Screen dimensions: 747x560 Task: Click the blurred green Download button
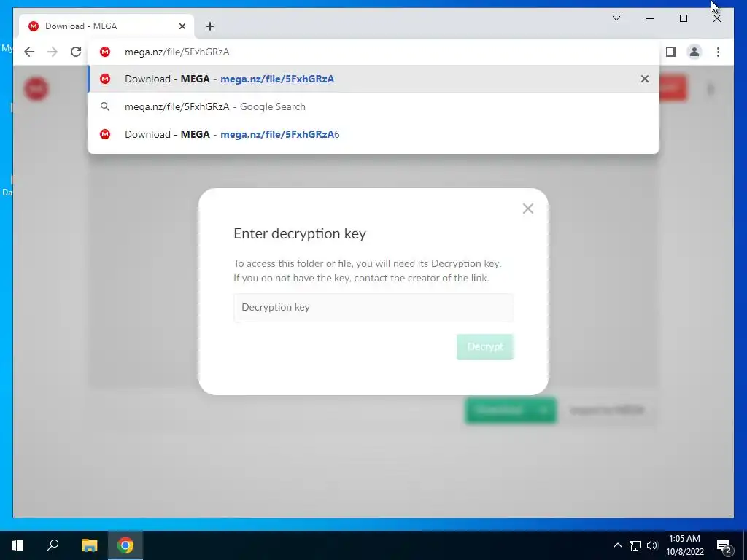pyautogui.click(x=511, y=410)
